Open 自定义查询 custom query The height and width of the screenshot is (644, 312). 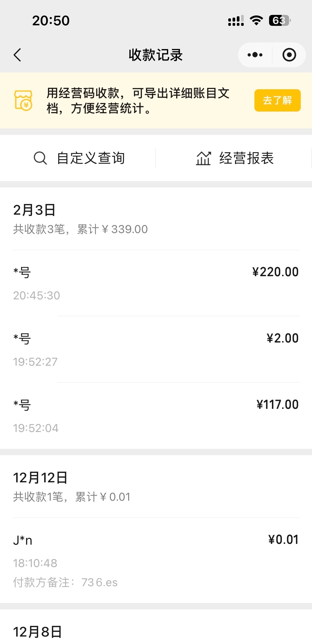91,158
